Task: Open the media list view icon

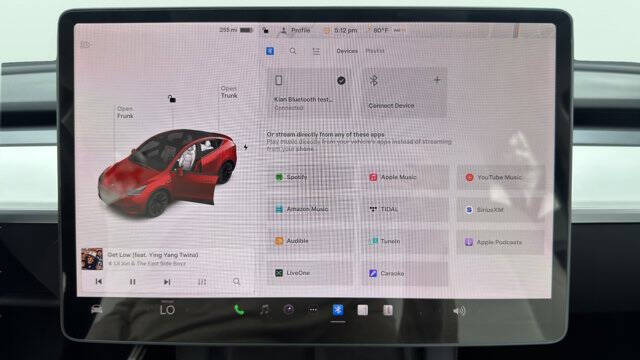Action: point(316,51)
